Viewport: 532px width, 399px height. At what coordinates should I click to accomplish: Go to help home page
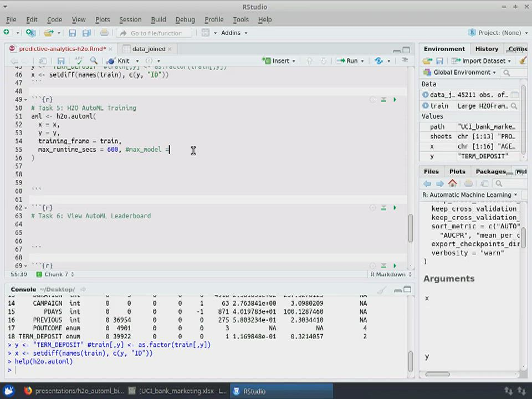coord(453,183)
